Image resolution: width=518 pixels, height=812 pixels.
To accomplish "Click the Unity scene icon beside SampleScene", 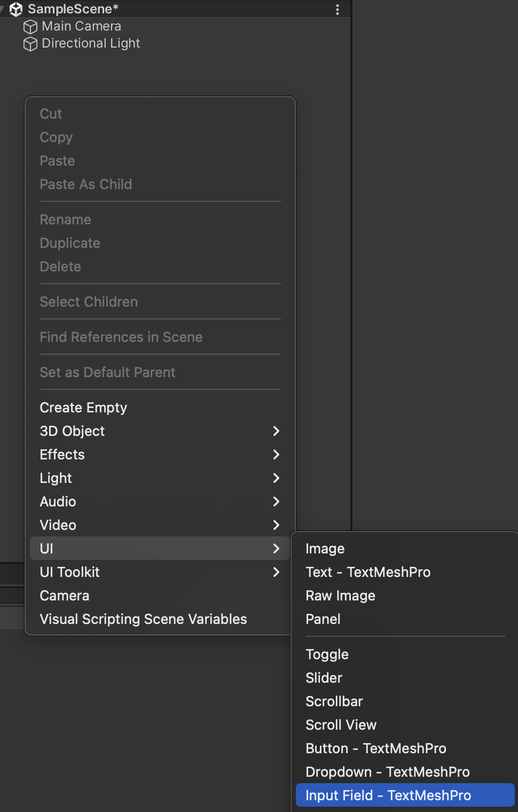I will click(x=16, y=9).
